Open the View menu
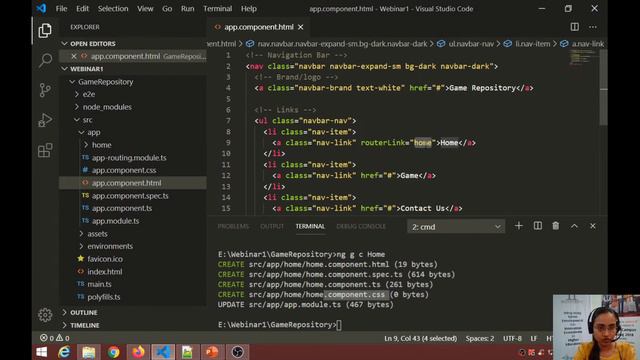Viewport: 640px width, 360px height. [x=145, y=9]
